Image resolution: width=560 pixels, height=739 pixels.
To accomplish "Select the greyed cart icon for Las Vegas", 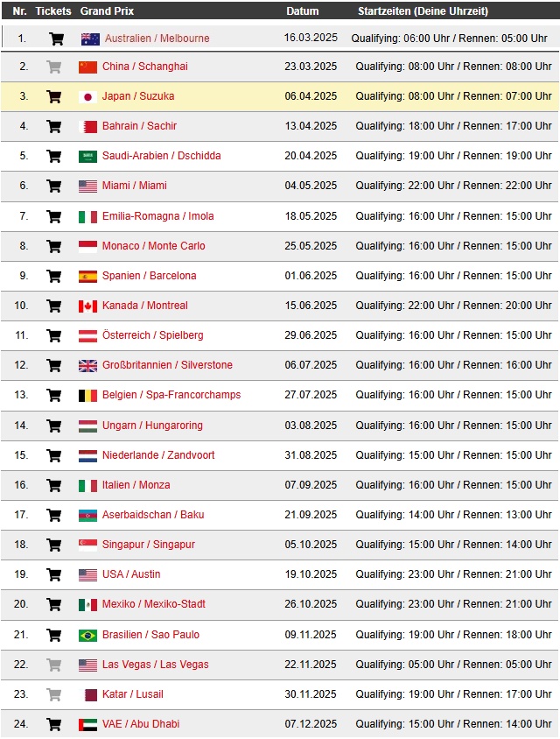I will [54, 665].
